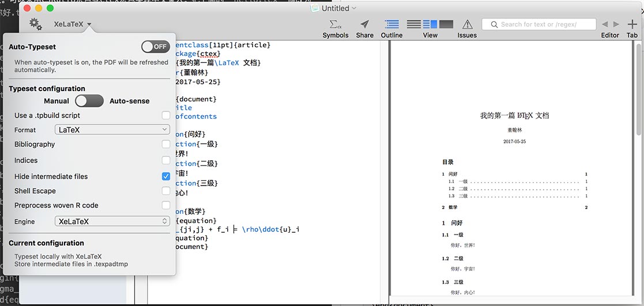This screenshot has width=644, height=306.
Task: Open the Format LaTeX dropdown
Action: [112, 130]
